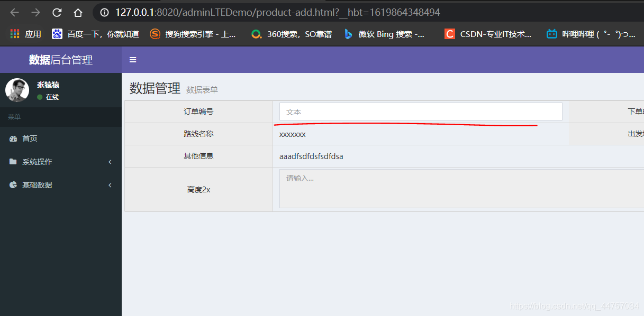The image size is (644, 316).
Task: Click the 在线 online status
Action: pos(48,97)
